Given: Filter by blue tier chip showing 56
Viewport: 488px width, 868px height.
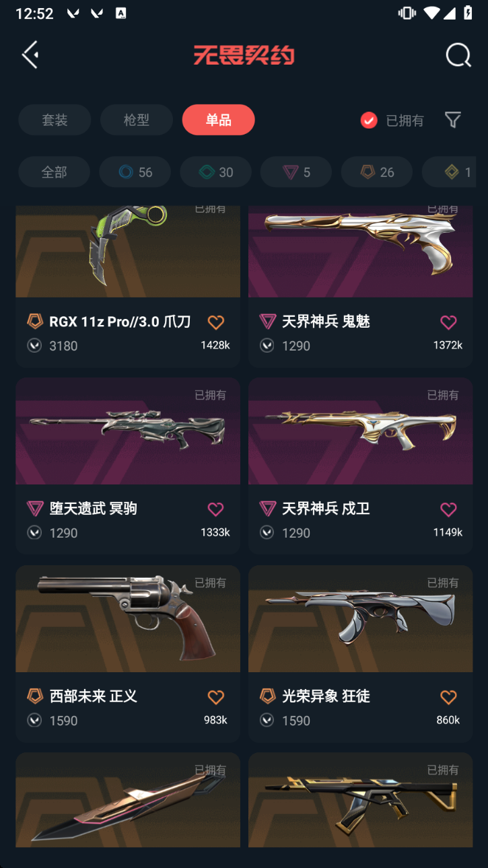Looking at the screenshot, I should (x=135, y=172).
